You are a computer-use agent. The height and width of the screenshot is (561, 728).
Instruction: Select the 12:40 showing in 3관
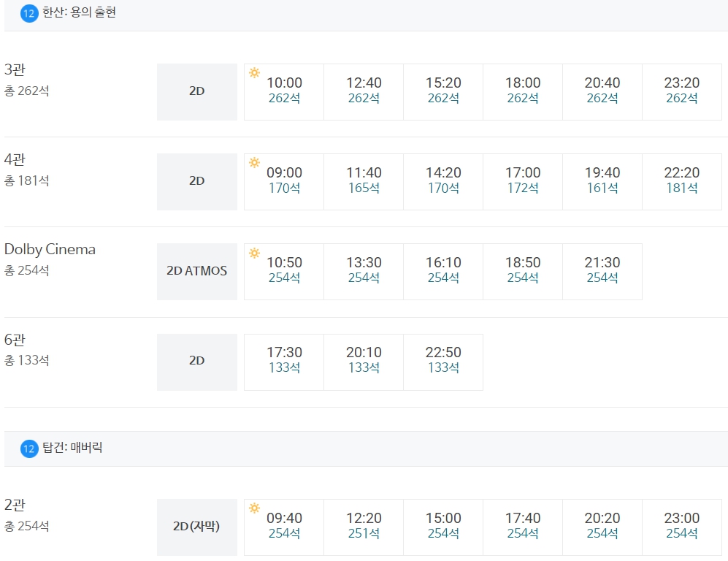pyautogui.click(x=364, y=92)
